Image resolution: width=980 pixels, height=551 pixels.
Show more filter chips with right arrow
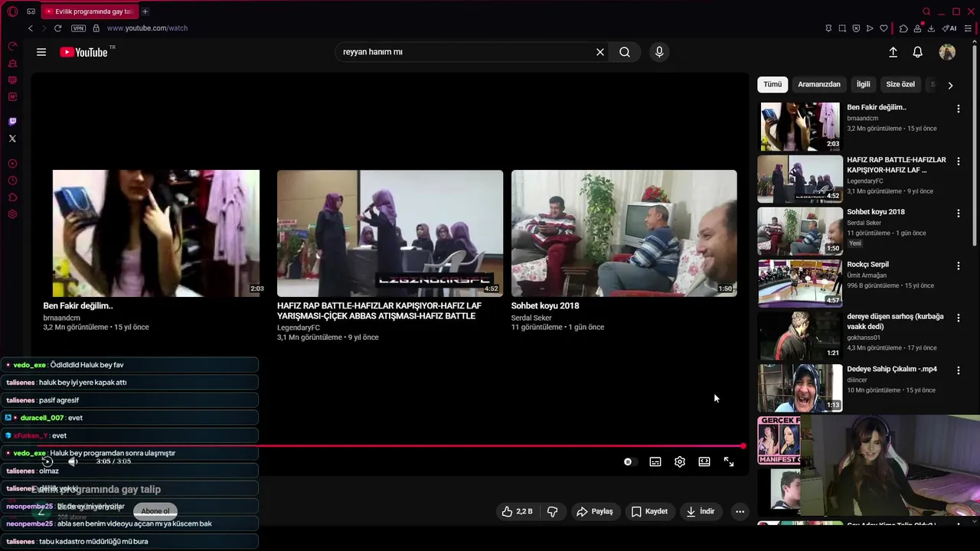click(x=950, y=85)
